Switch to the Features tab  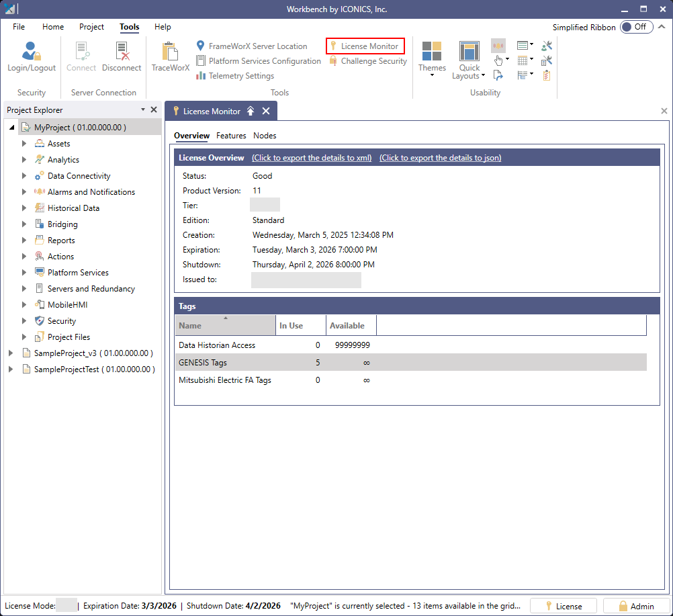(231, 136)
